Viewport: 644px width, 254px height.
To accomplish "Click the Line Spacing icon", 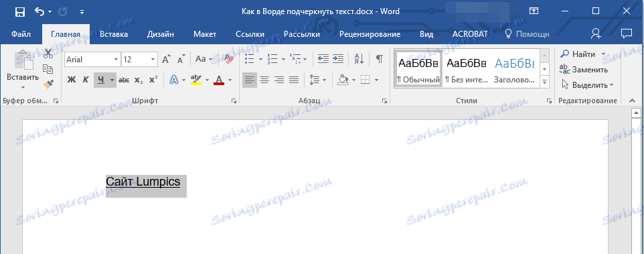I will point(314,80).
